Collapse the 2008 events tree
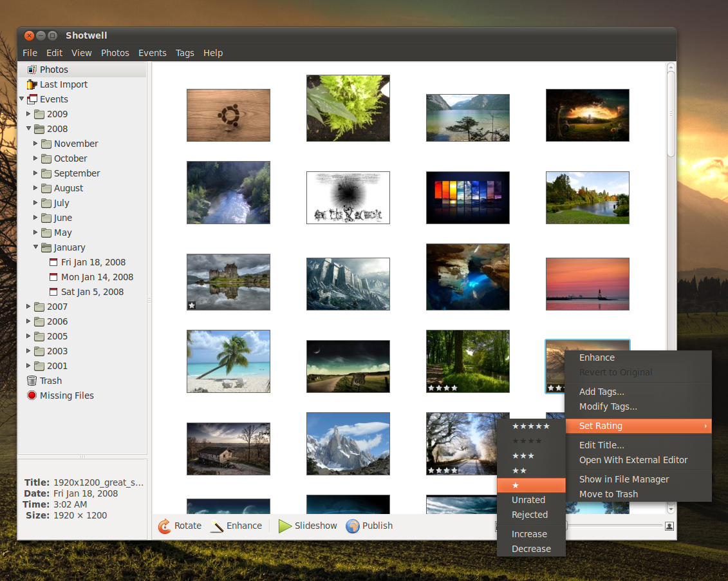This screenshot has height=581, width=728. click(x=28, y=128)
